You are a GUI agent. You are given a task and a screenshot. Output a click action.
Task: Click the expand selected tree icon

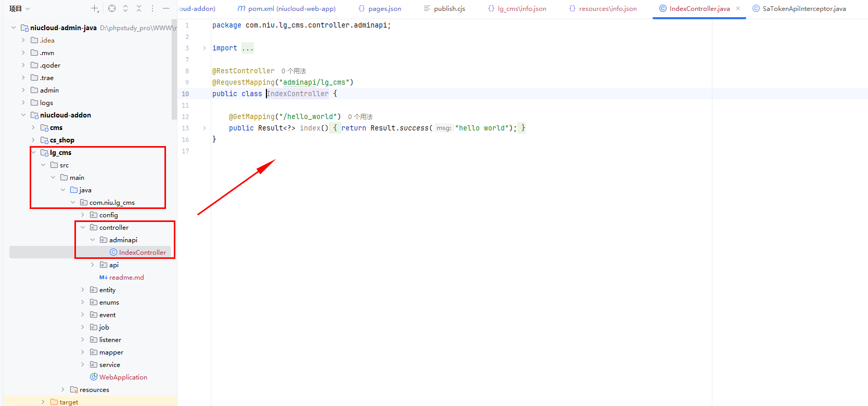[x=125, y=8]
